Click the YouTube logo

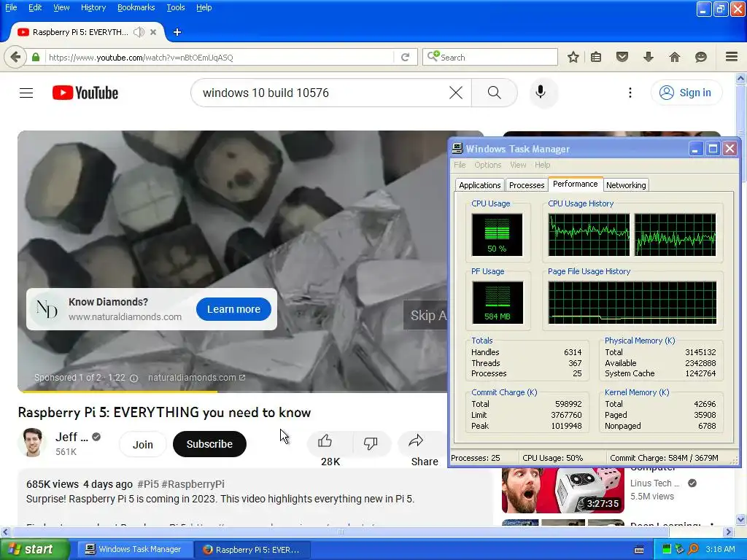click(85, 93)
